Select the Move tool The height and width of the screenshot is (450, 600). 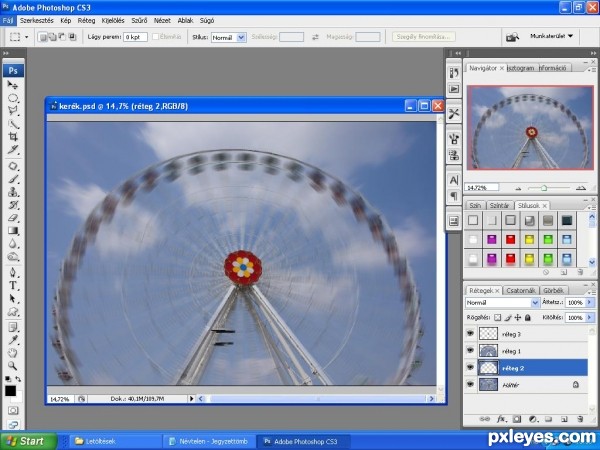pyautogui.click(x=13, y=85)
